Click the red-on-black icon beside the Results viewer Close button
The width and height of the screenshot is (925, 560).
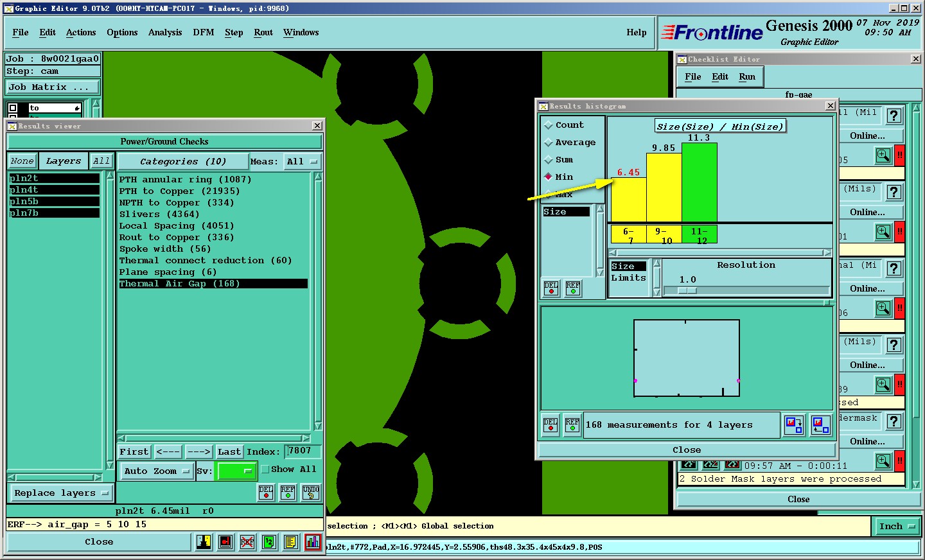pyautogui.click(x=225, y=542)
